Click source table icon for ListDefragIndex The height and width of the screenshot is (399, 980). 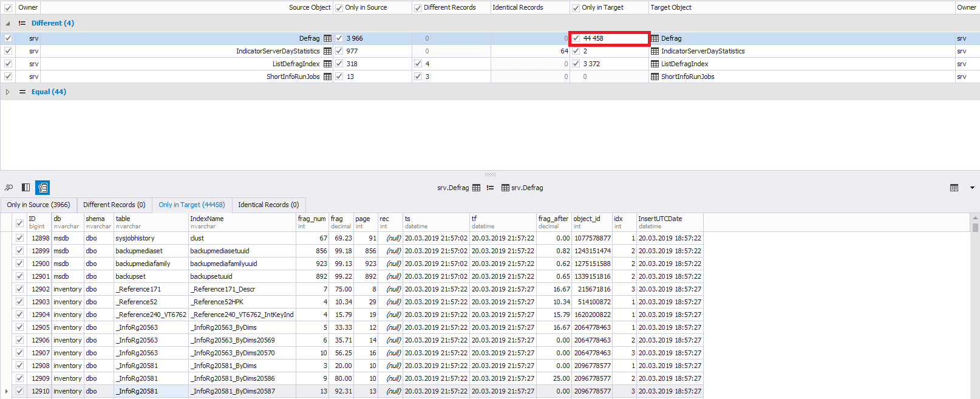(x=327, y=64)
